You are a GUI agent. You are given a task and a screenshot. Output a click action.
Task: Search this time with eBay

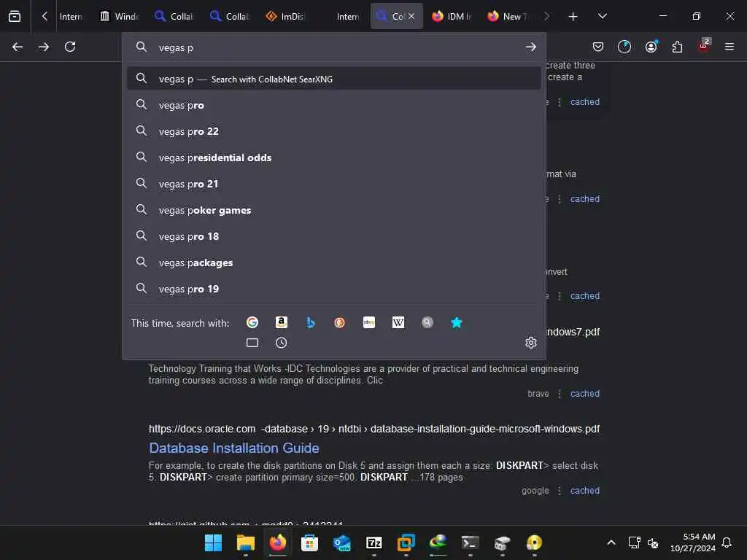coord(368,322)
